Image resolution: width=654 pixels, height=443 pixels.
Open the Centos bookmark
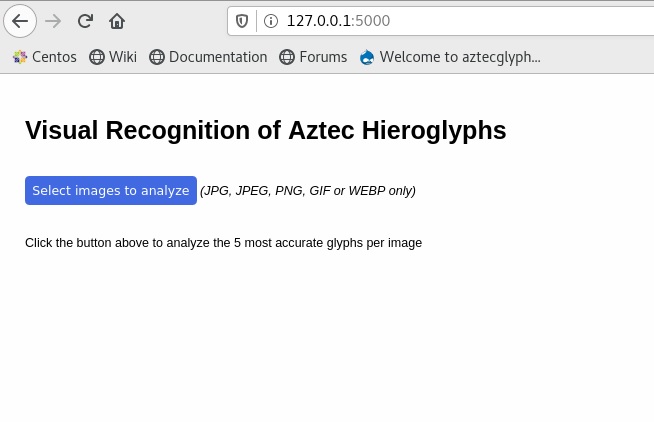pyautogui.click(x=45, y=57)
